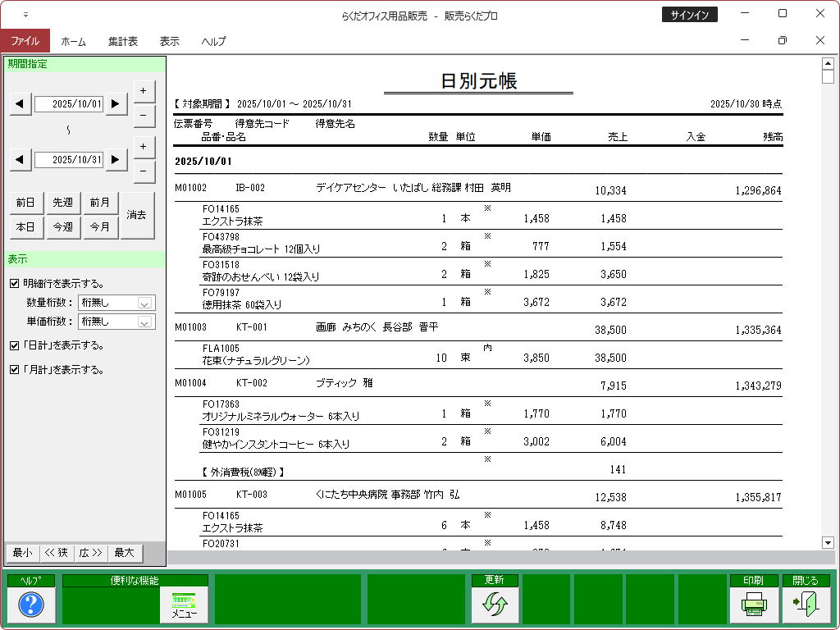Click the printer icon to print
Screen dimensions: 840x630
pyautogui.click(x=753, y=605)
